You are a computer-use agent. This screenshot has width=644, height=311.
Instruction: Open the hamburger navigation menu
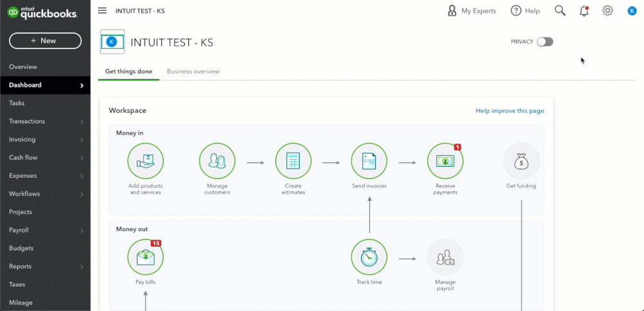tap(102, 11)
